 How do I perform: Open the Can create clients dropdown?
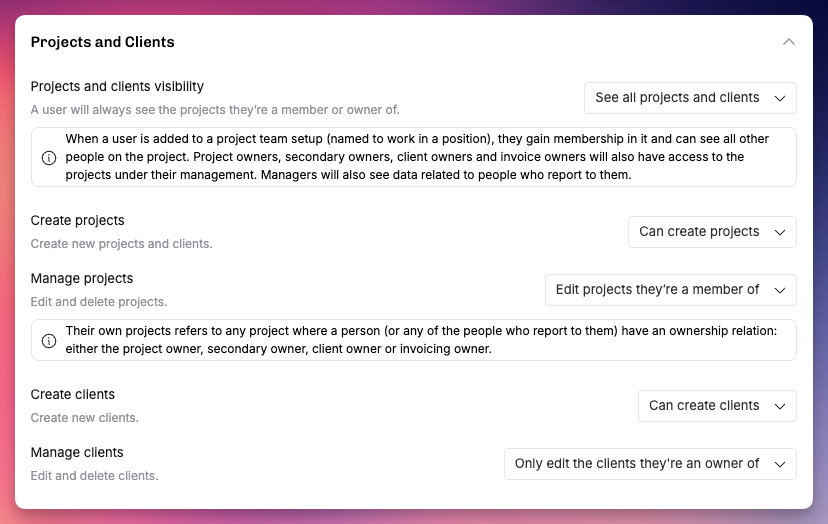(717, 406)
